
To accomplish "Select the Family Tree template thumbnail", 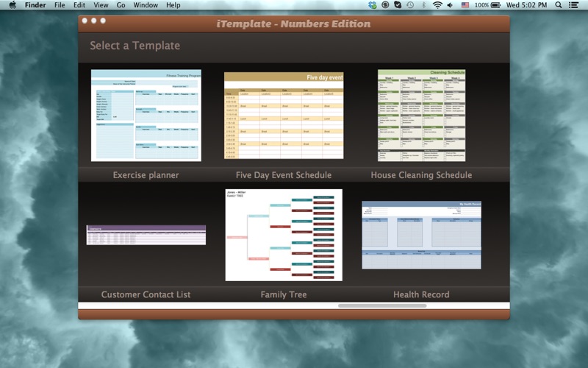I will point(284,235).
